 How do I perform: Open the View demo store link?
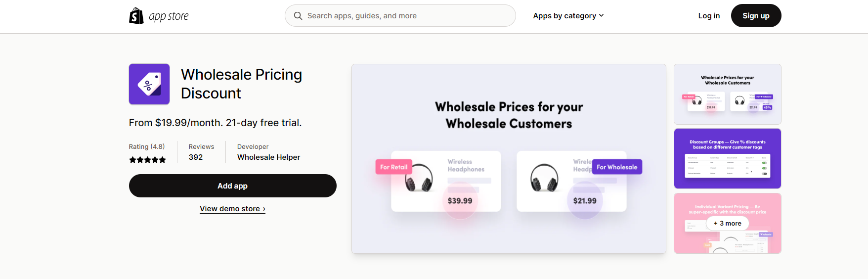[232, 209]
